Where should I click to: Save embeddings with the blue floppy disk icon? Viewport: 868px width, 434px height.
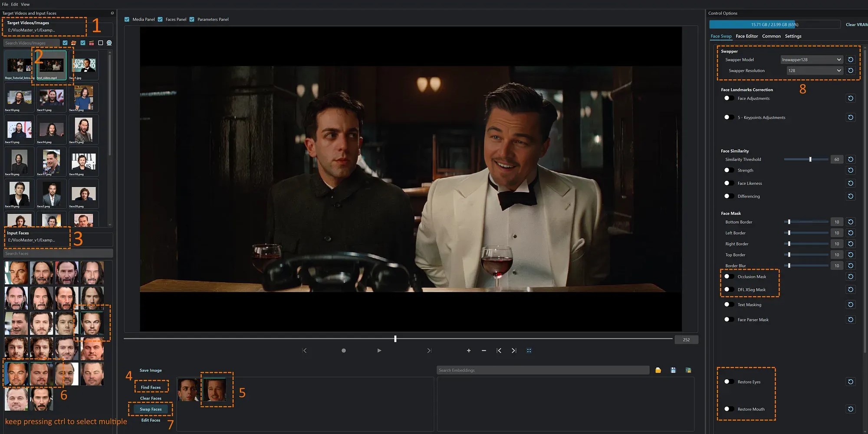673,370
